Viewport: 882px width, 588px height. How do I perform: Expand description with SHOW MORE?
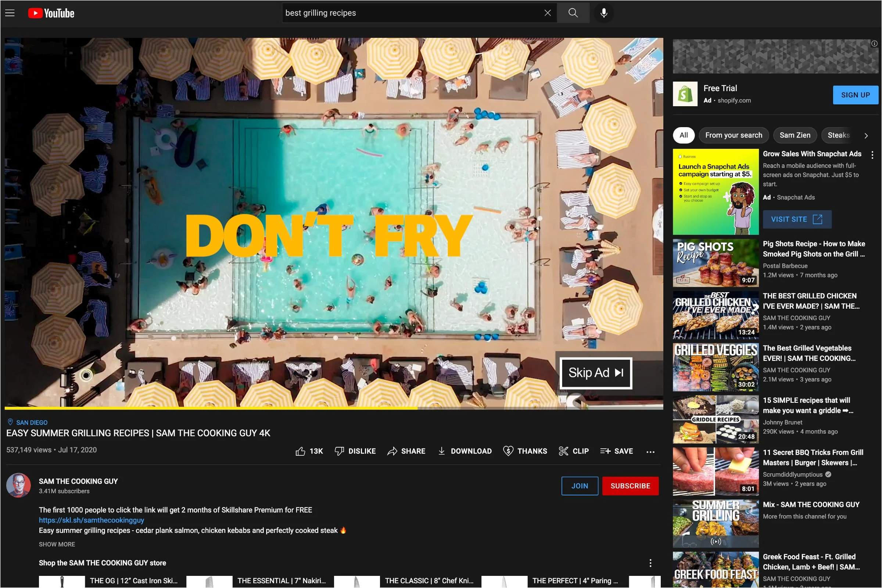pos(57,544)
